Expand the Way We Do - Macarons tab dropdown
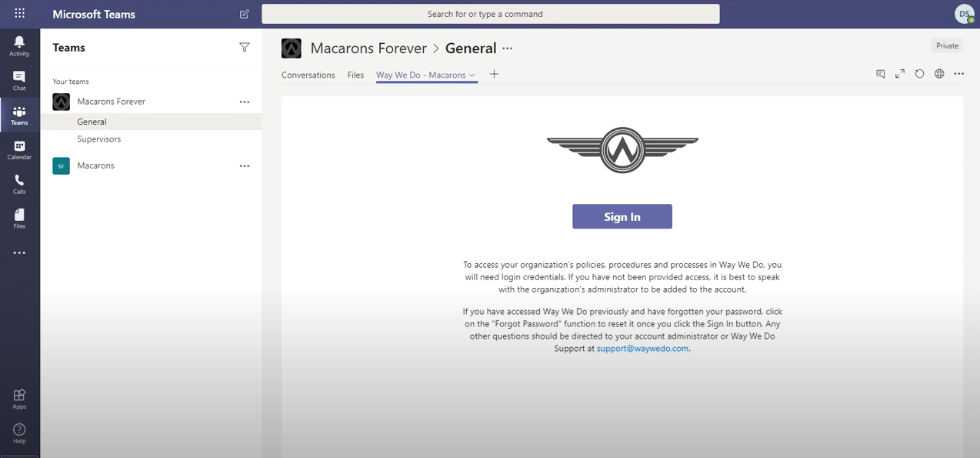Viewport: 980px width, 458px height. click(472, 75)
